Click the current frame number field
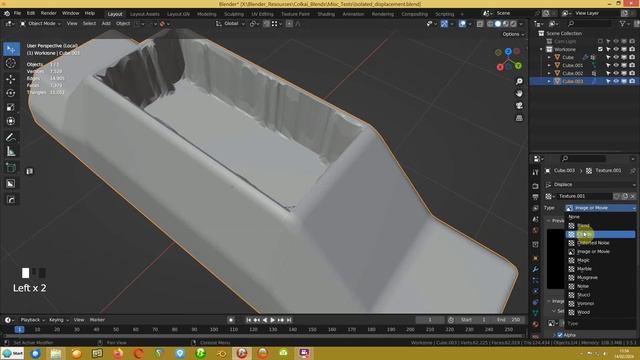 coord(430,320)
